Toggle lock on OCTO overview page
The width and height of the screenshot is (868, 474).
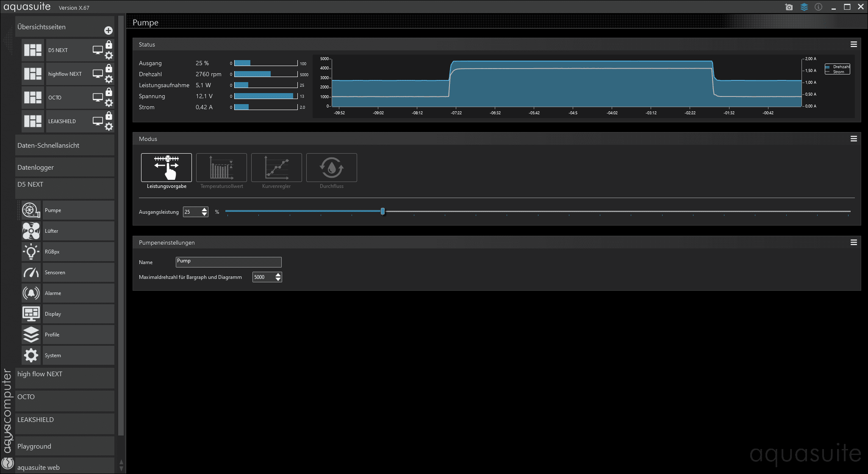[109, 92]
